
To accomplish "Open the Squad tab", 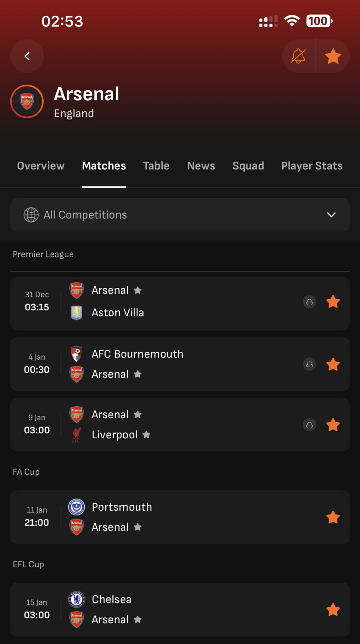I will point(248,166).
